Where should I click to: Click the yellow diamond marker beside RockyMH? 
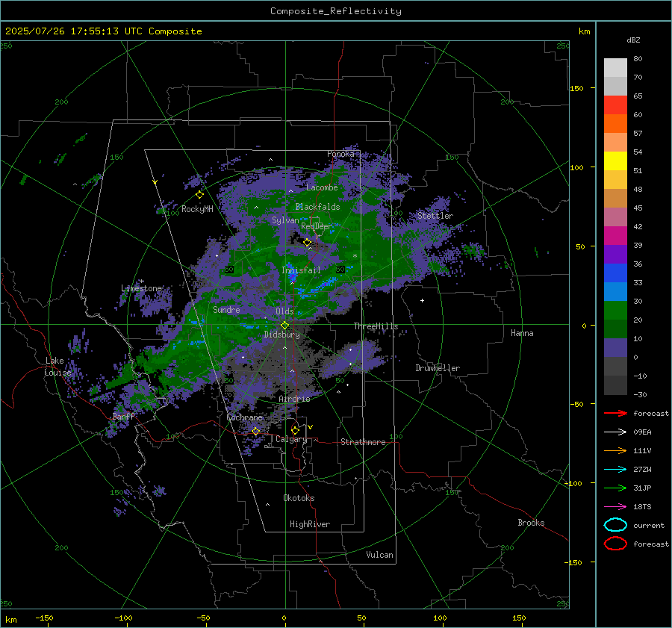click(x=199, y=195)
